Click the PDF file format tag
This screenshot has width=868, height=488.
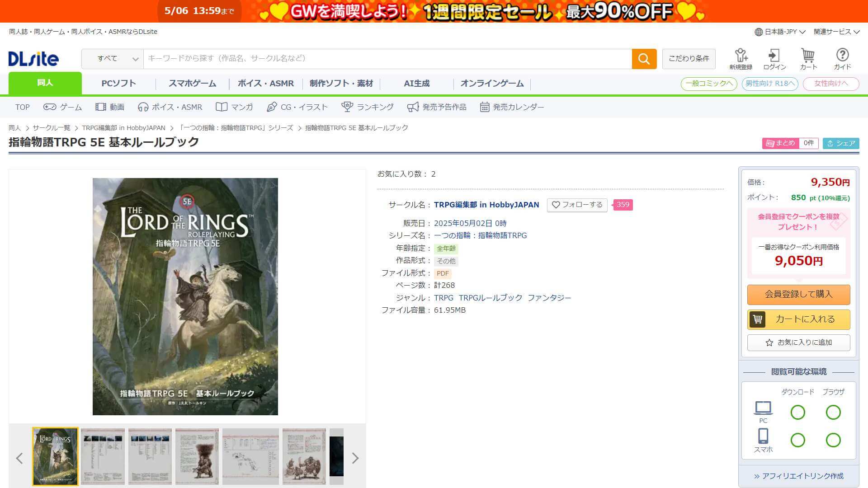(443, 273)
